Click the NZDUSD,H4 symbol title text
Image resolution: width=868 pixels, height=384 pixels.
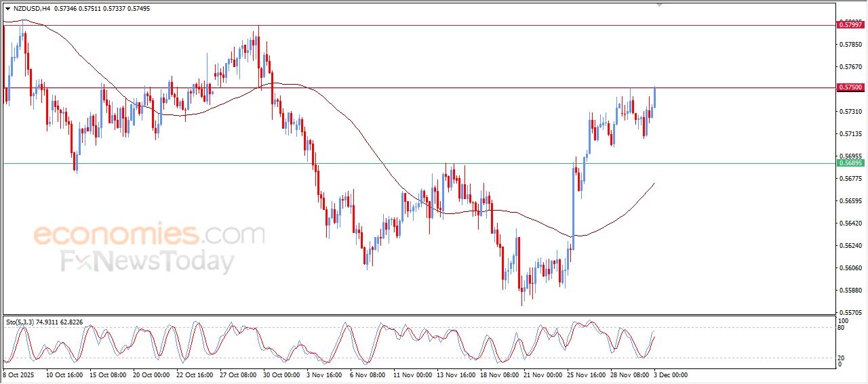pyautogui.click(x=31, y=9)
